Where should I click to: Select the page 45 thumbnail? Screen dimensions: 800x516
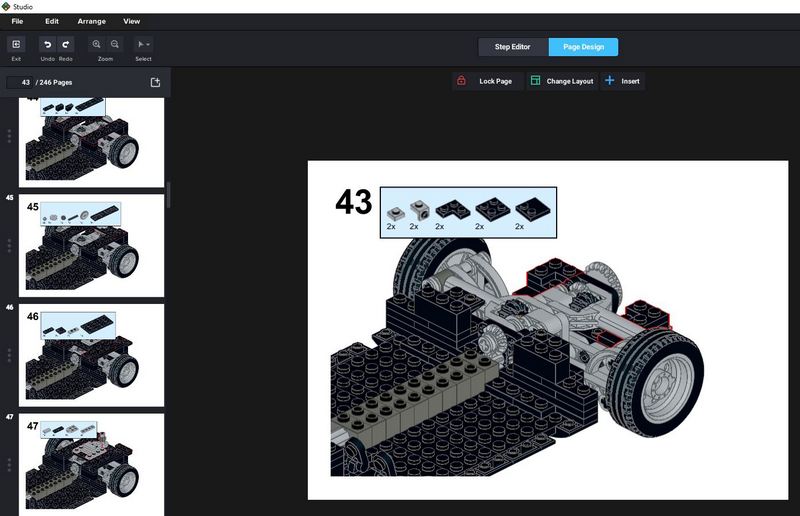(91, 246)
